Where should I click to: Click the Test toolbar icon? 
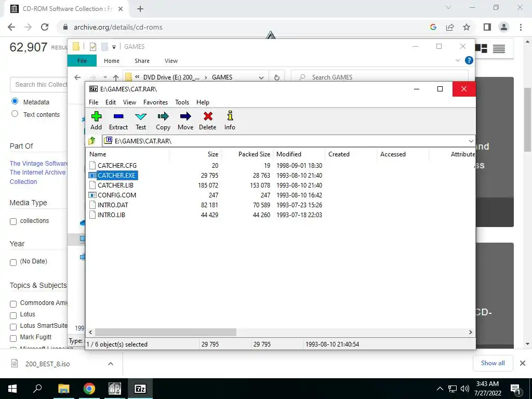[x=141, y=121]
